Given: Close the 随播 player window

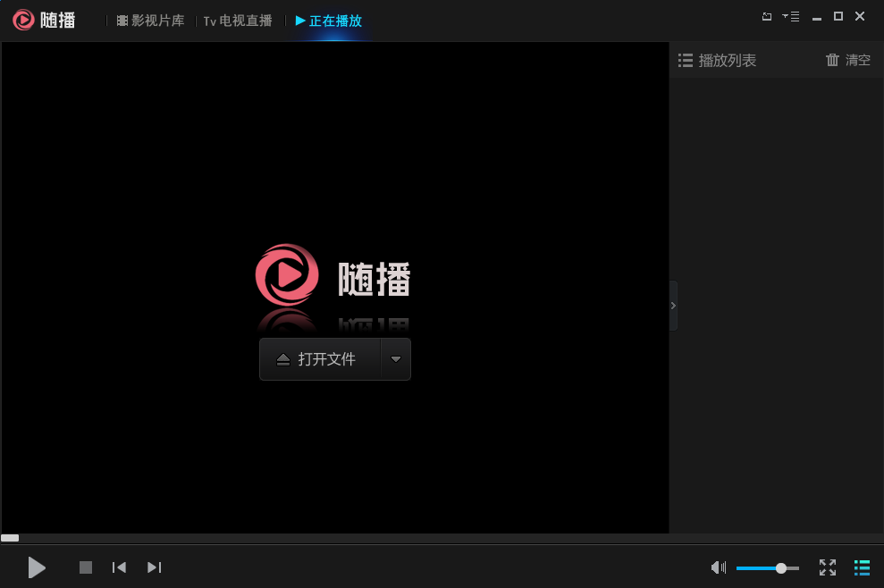Looking at the screenshot, I should [860, 16].
